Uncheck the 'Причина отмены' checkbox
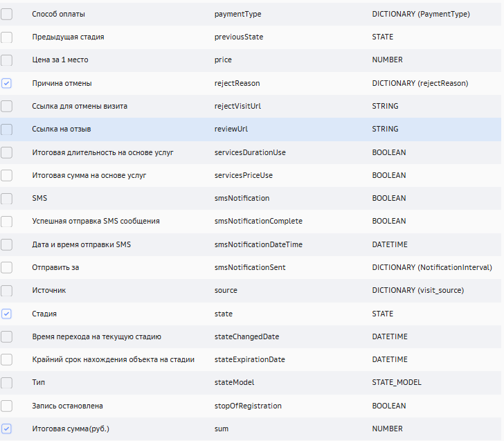Screen dimensions: 504x441 click(x=6, y=83)
